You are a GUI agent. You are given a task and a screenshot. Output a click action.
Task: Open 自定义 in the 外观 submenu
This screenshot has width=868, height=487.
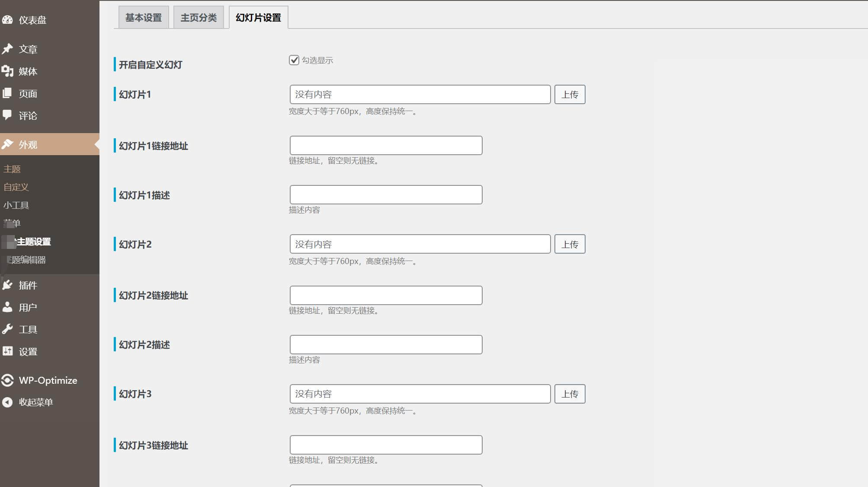(x=16, y=187)
